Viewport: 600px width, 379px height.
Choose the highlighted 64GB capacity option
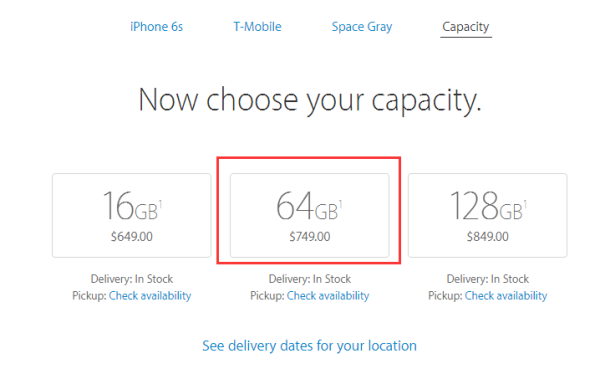tap(310, 216)
